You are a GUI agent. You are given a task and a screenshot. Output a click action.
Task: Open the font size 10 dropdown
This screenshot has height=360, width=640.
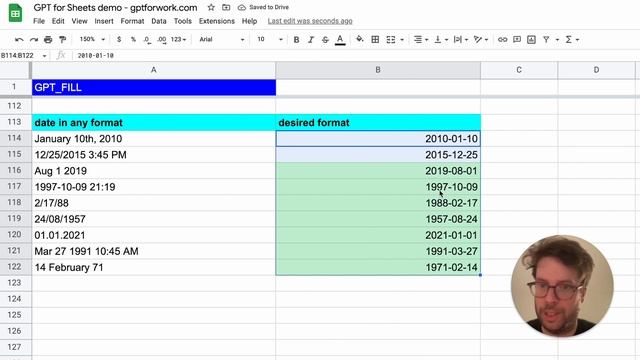click(269, 40)
